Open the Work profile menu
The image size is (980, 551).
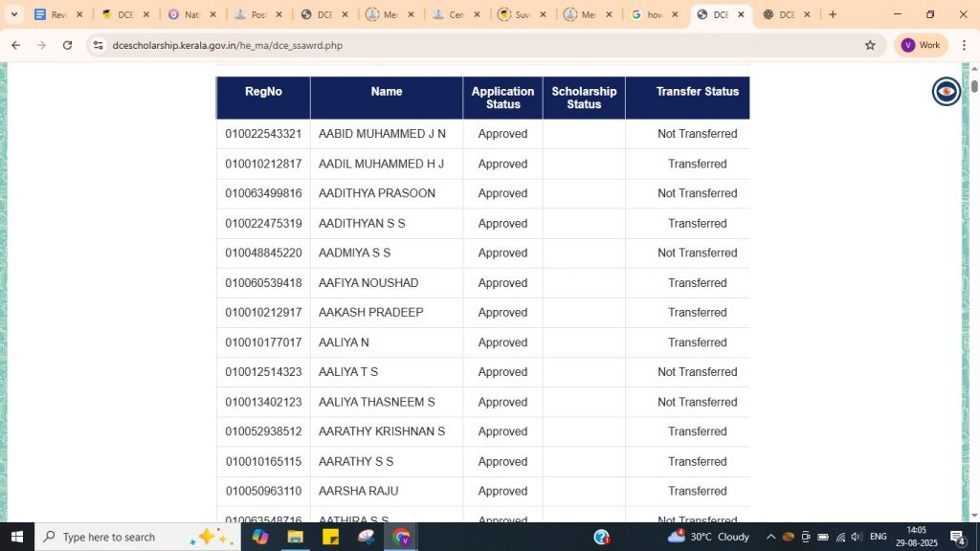click(920, 45)
